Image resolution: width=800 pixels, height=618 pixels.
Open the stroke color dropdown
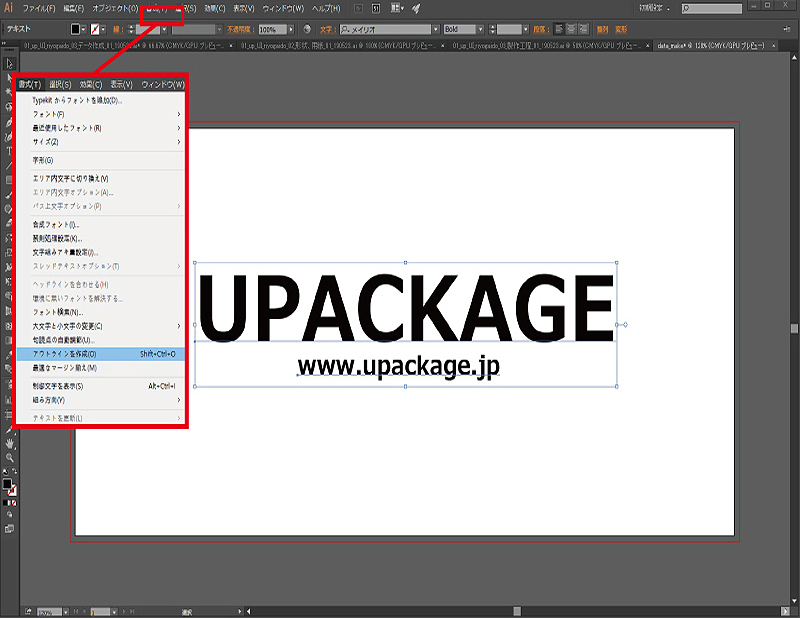click(103, 29)
